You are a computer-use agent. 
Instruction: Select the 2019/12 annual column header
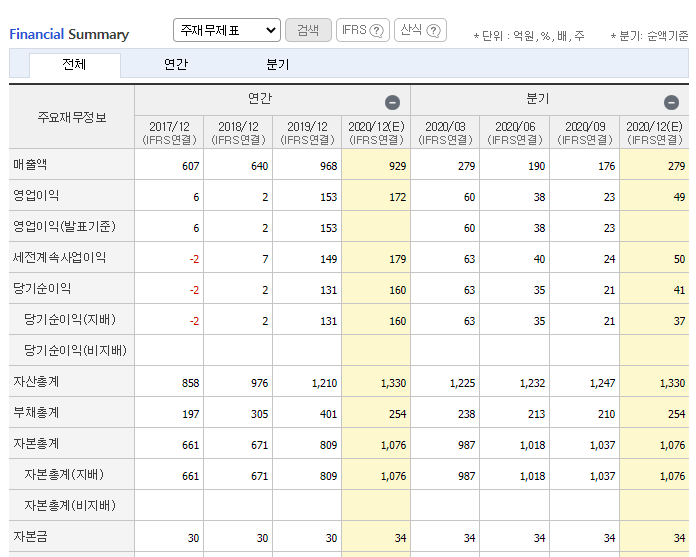coord(307,133)
